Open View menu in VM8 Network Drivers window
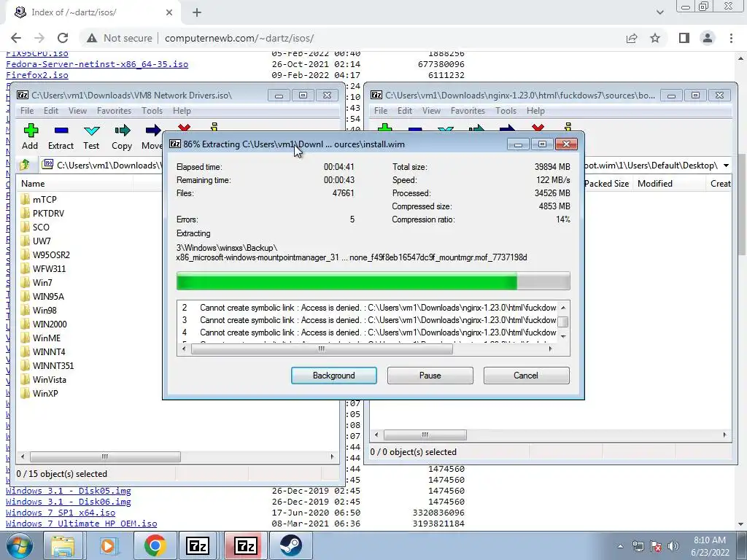747x560 pixels. [77, 111]
